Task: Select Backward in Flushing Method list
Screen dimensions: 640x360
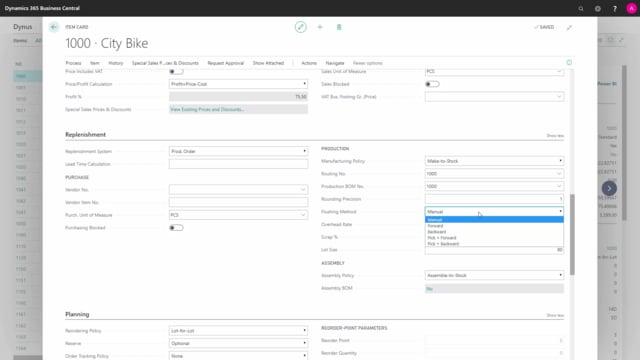Action: coord(437,232)
